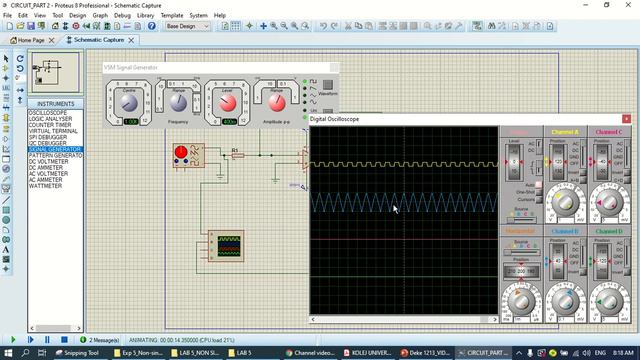Close the Digital Oscilloscope window
This screenshot has width=640, height=360.
[626, 119]
